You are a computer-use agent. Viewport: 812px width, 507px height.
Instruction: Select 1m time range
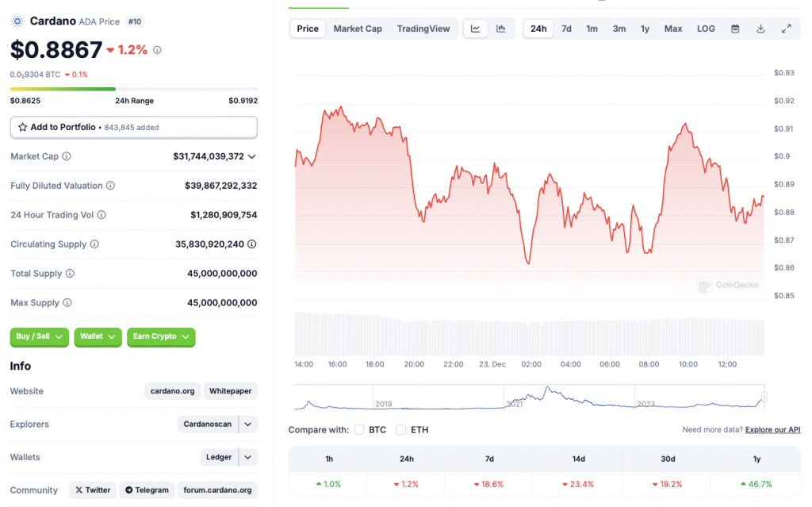592,29
